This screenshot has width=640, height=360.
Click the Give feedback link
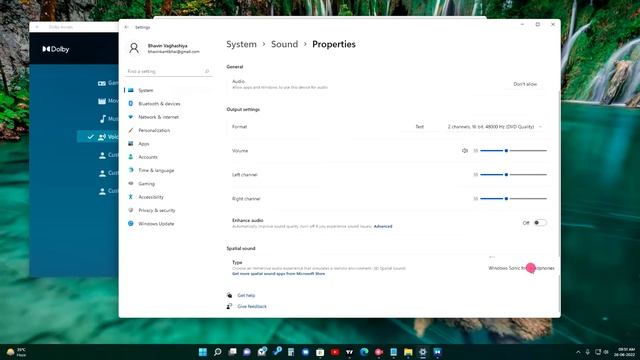252,307
